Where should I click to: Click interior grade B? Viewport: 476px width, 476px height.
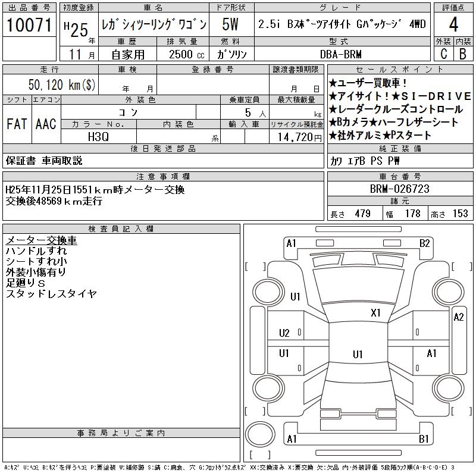463,54
